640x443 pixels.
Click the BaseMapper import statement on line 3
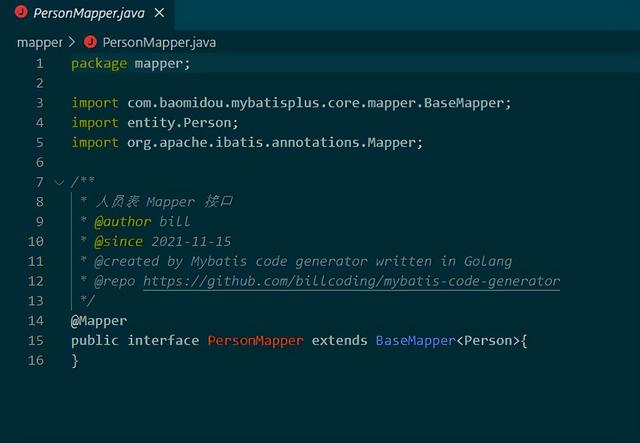click(291, 103)
